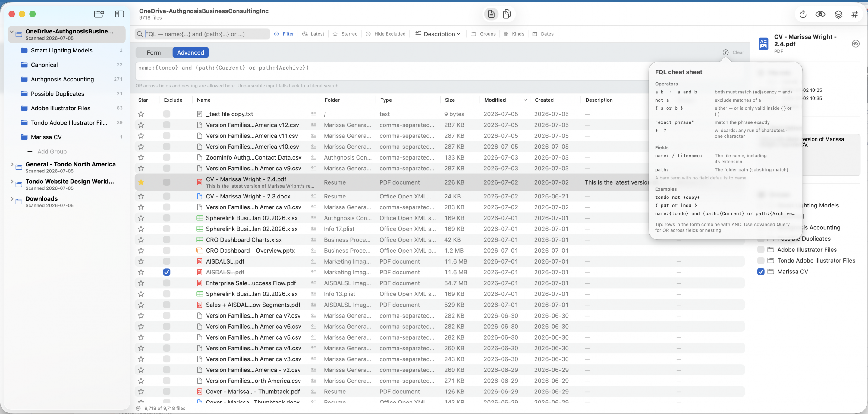Image resolution: width=868 pixels, height=414 pixels.
Task: Switch to the Form tab
Action: [154, 52]
